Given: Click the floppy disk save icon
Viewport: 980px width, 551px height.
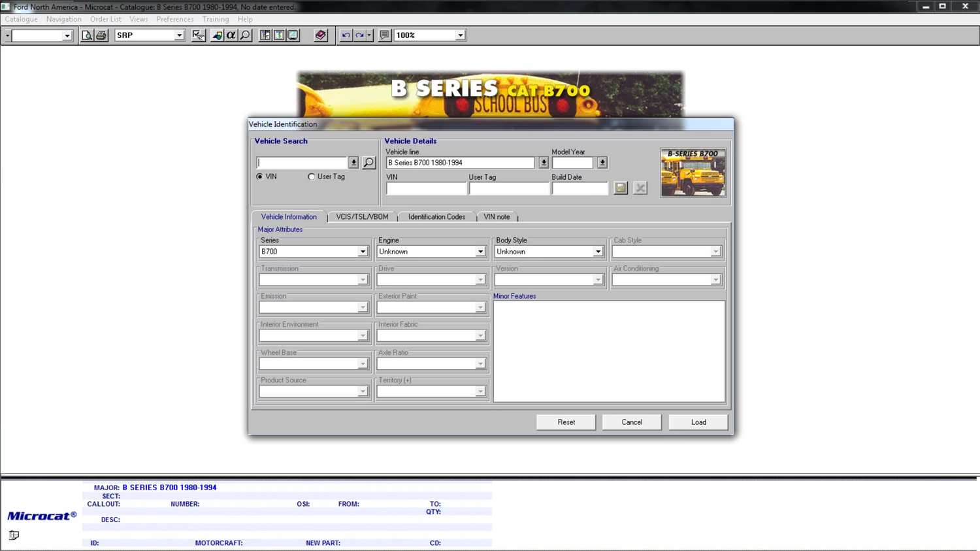Looking at the screenshot, I should (x=621, y=188).
